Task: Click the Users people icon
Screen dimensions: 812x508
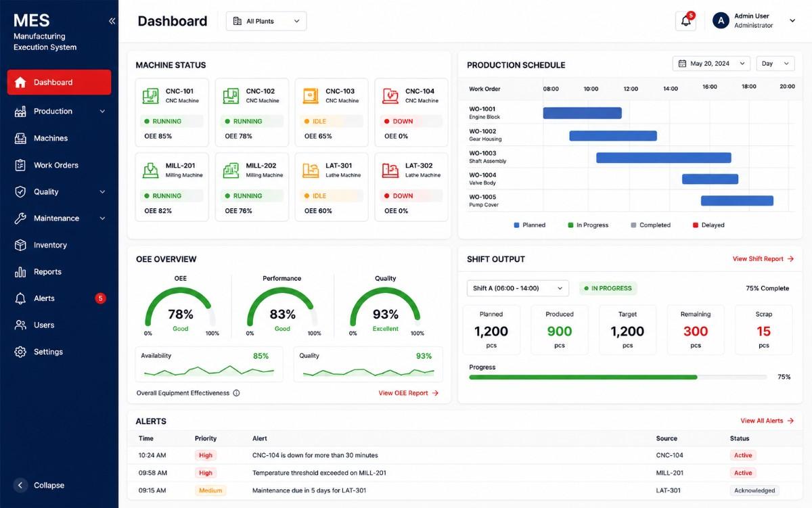Action: point(20,325)
